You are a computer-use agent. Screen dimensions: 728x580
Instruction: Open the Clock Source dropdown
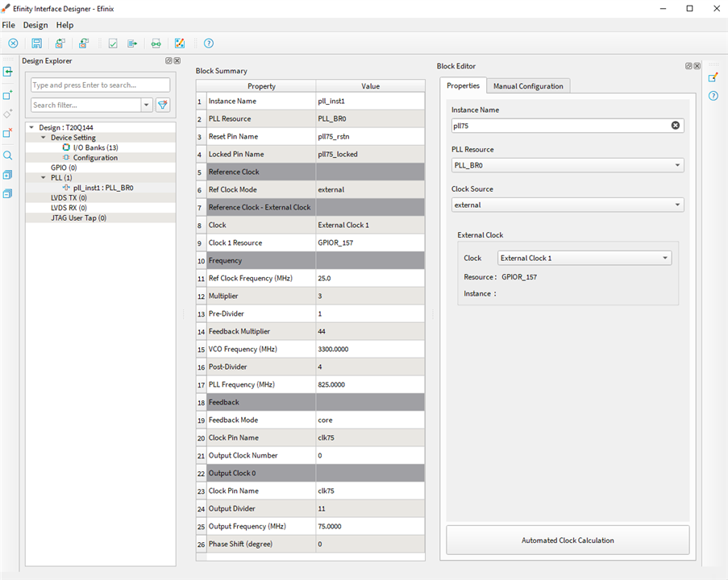(x=568, y=205)
